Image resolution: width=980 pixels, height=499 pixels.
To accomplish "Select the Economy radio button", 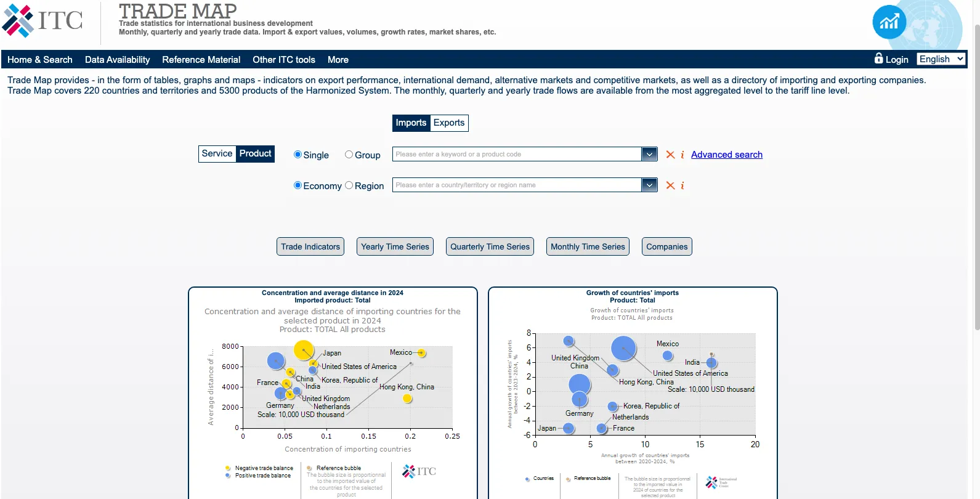I will point(298,185).
